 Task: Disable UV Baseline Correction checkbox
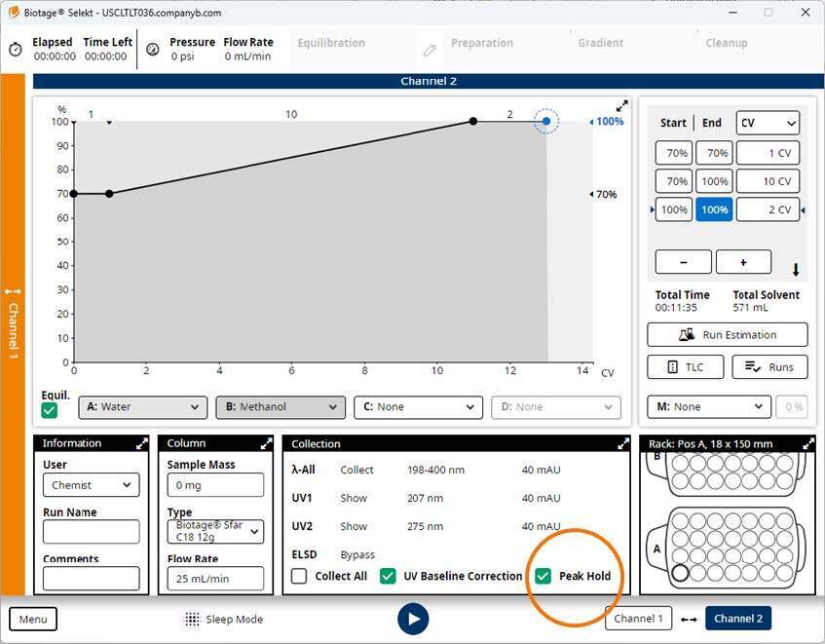click(388, 576)
